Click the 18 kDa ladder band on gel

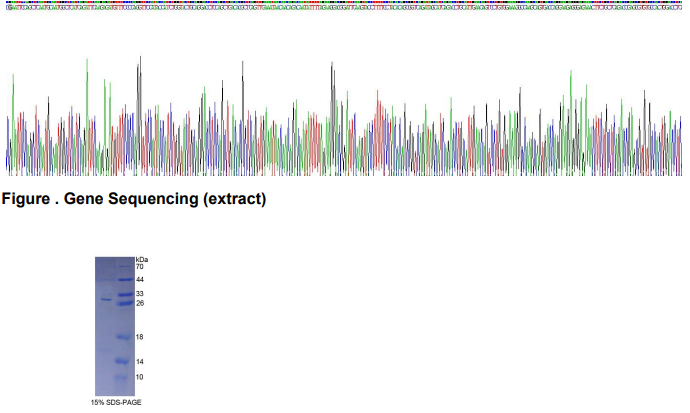pyautogui.click(x=123, y=337)
